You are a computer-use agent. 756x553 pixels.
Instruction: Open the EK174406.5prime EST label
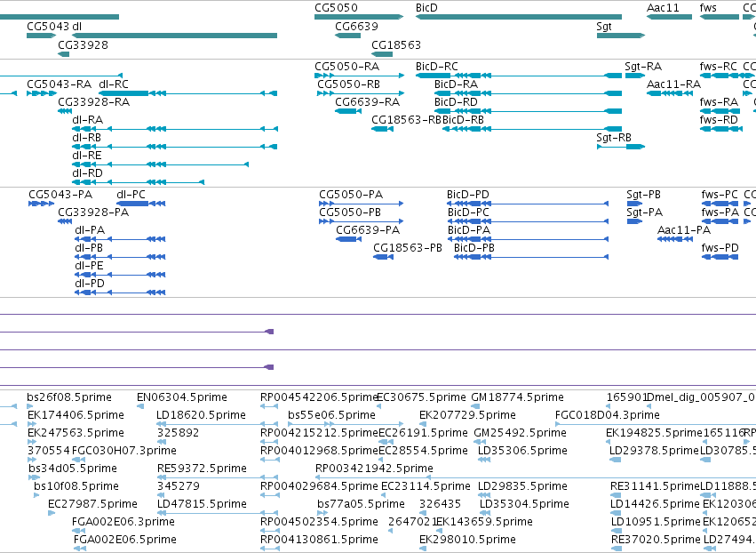point(76,415)
